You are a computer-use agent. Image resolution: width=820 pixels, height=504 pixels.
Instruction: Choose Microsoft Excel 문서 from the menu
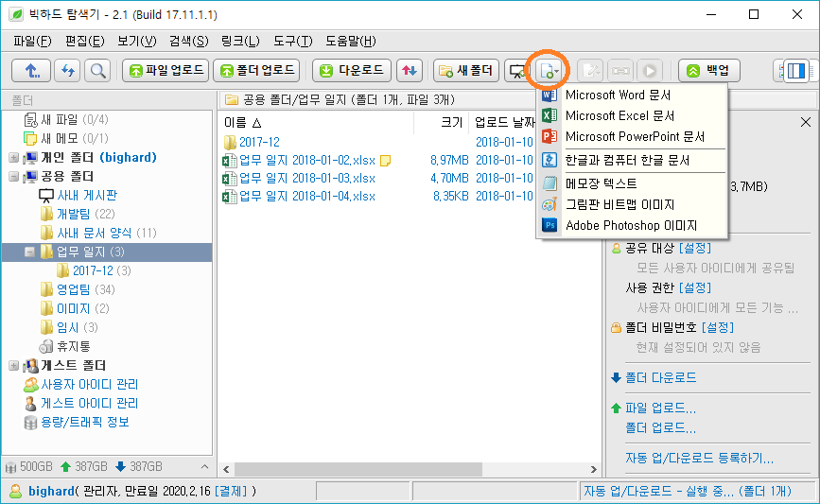tap(632, 115)
